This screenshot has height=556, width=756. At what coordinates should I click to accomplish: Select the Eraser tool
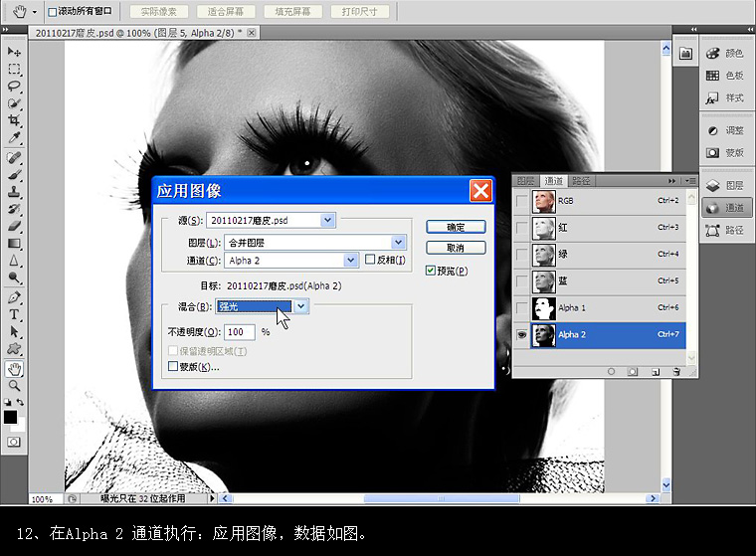point(14,226)
